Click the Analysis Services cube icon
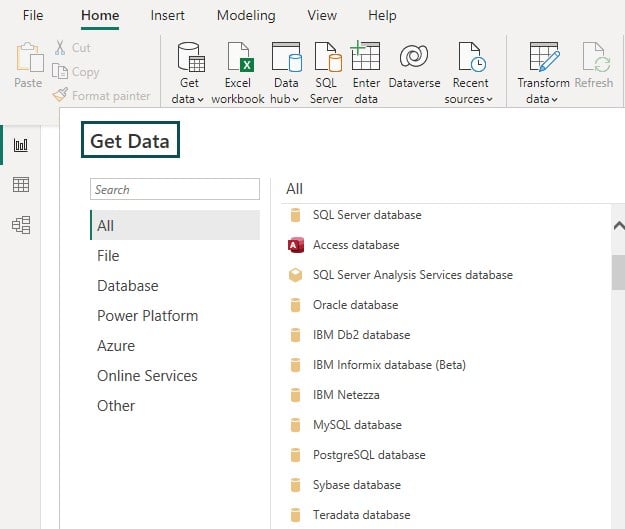Image resolution: width=625 pixels, height=529 pixels. pos(295,275)
